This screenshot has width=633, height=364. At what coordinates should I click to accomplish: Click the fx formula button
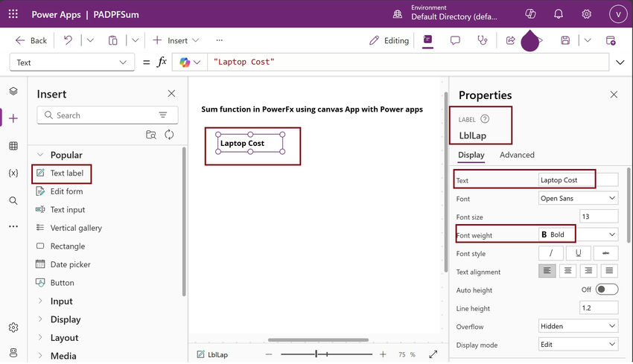pos(162,62)
